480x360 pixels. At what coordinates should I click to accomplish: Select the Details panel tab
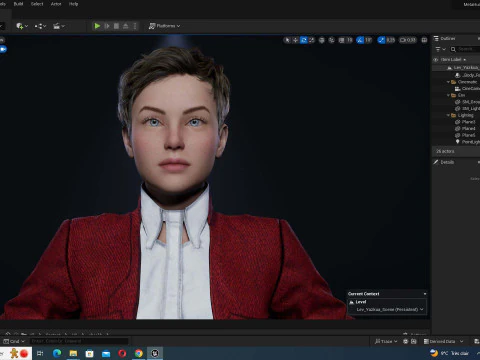[x=444, y=162]
